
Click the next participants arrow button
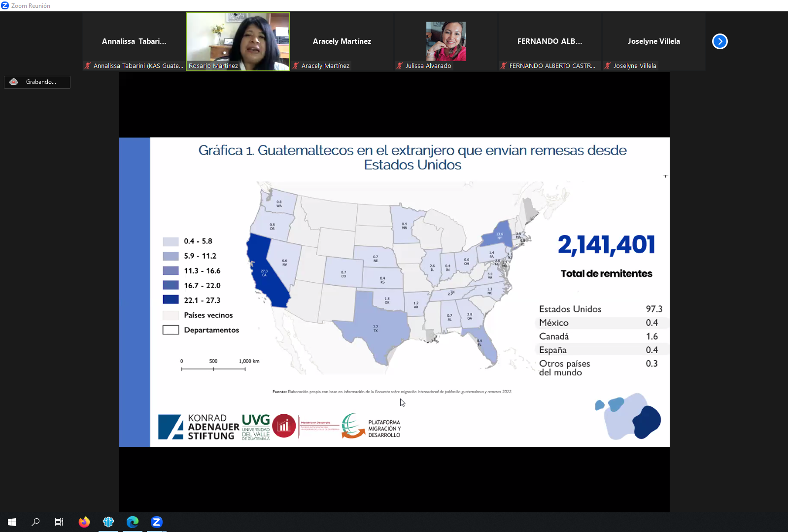719,41
